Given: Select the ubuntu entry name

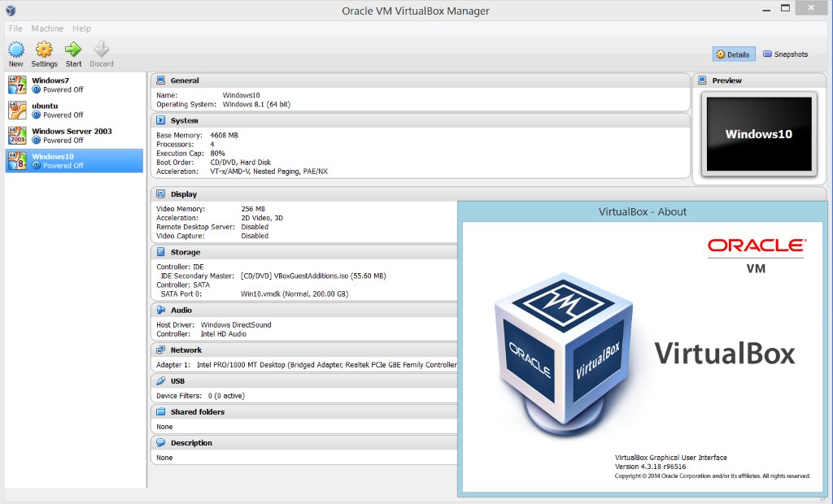Looking at the screenshot, I should pyautogui.click(x=45, y=106).
